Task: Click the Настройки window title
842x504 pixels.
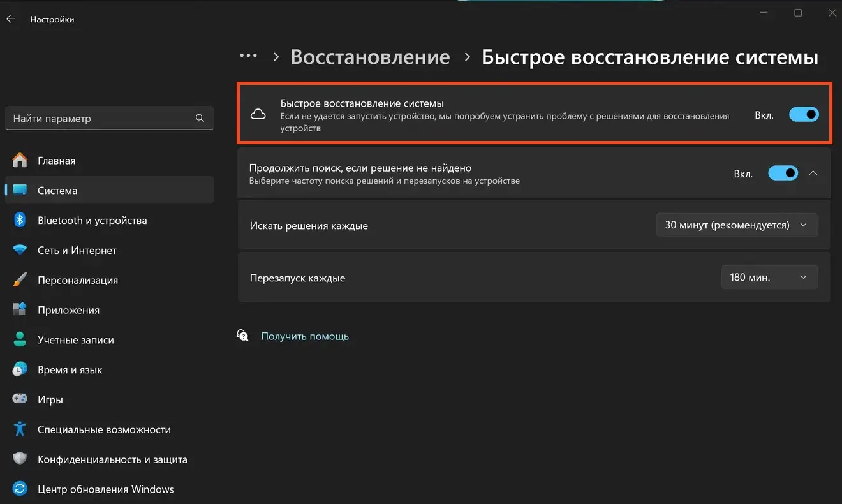Action: click(x=52, y=20)
